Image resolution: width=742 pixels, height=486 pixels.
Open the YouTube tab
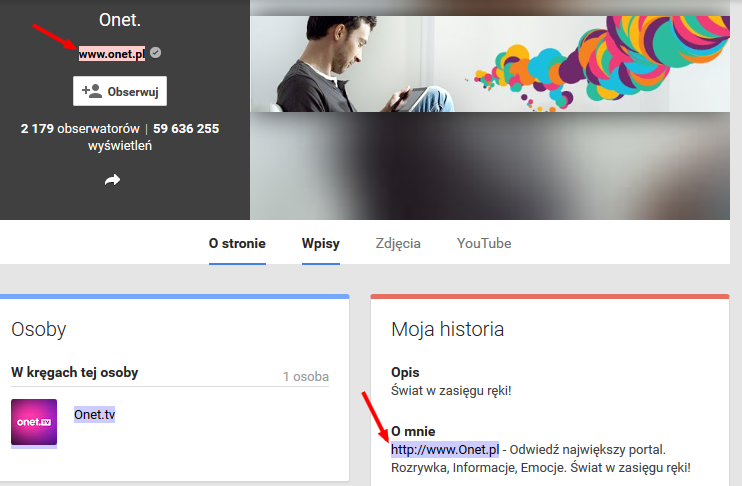click(484, 243)
